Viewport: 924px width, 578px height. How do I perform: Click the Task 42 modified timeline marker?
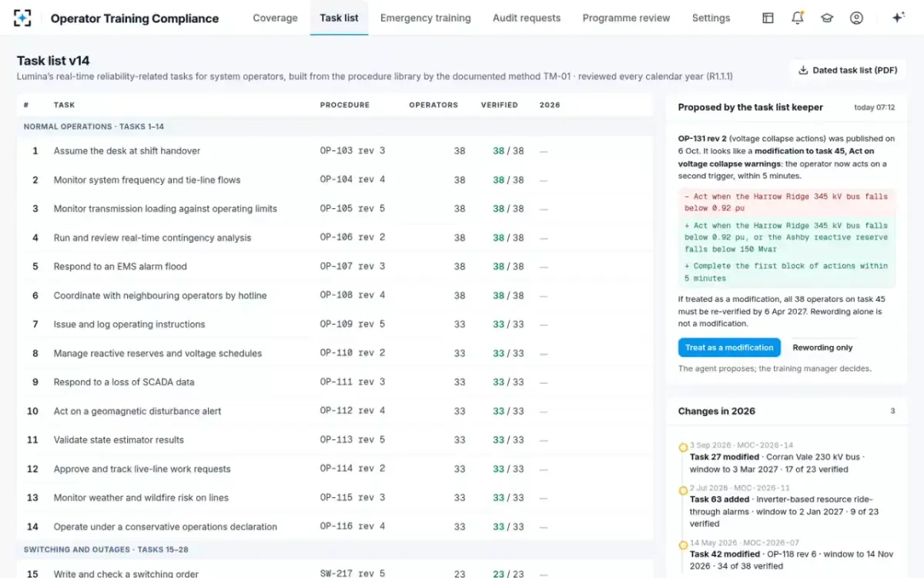coord(683,545)
